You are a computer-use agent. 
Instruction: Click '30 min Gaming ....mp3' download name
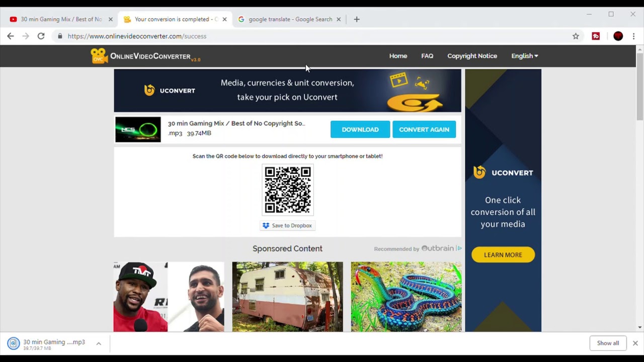tap(54, 342)
